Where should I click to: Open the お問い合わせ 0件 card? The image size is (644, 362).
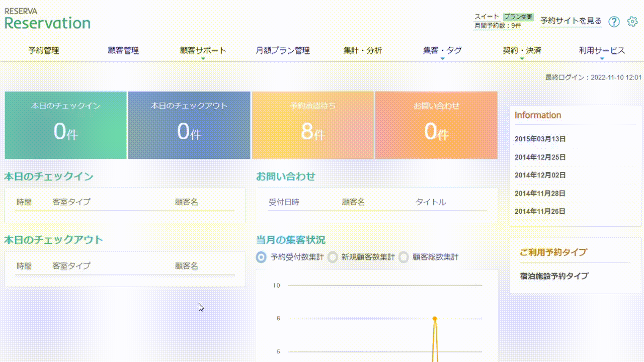436,125
